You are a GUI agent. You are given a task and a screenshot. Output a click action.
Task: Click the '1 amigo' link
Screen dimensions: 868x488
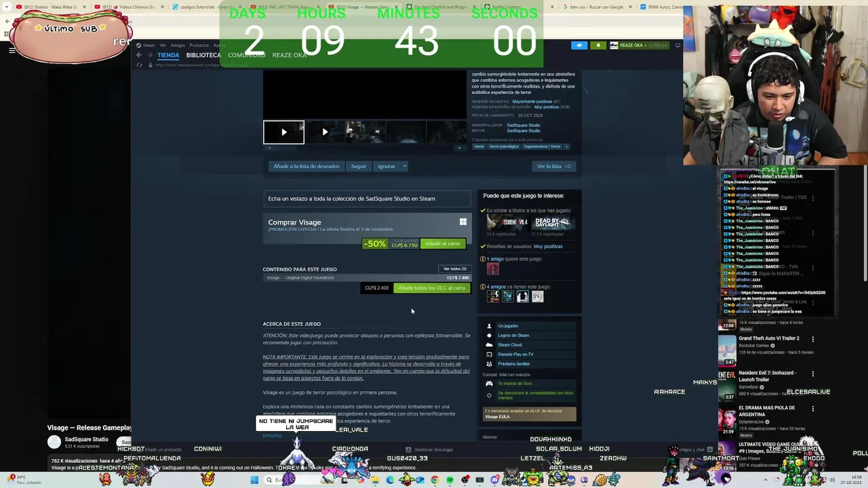pyautogui.click(x=495, y=259)
